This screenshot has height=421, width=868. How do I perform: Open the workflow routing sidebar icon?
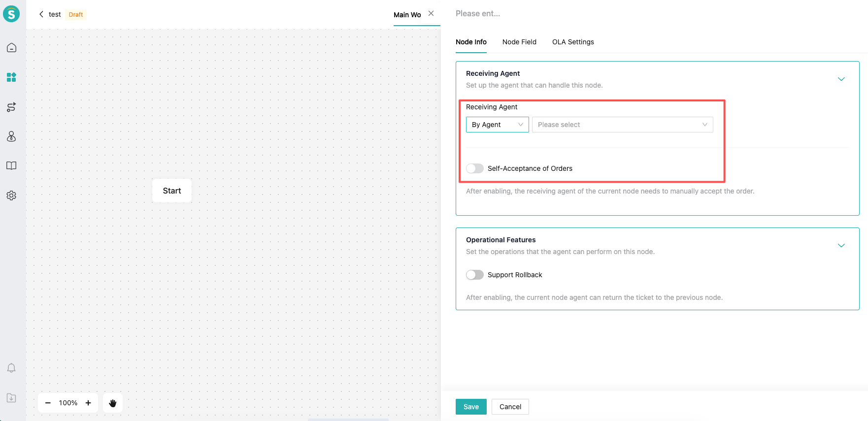(x=11, y=107)
